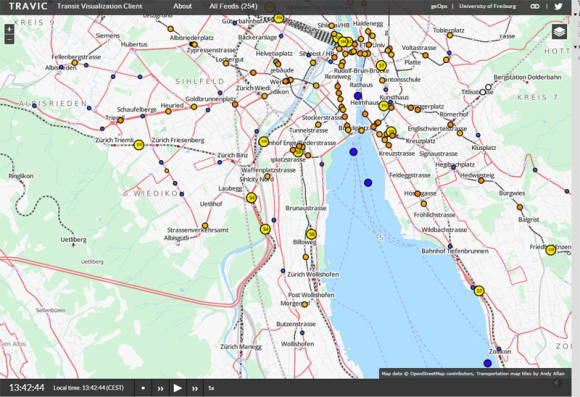Select yellow S8 train marker above Billoweg
The width and height of the screenshot is (580, 397).
point(311,234)
